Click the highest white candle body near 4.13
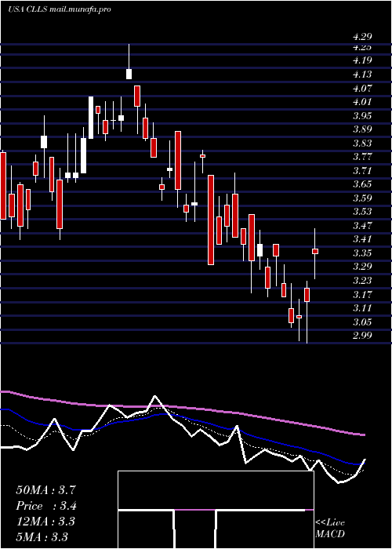Viewport: 392px width, 549px height. [129, 74]
